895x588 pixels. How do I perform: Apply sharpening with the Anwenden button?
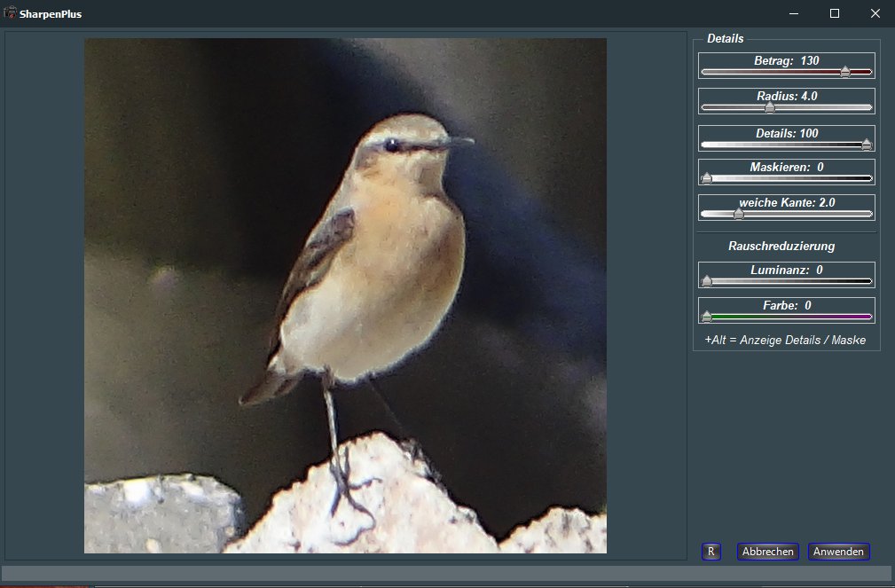click(x=838, y=552)
